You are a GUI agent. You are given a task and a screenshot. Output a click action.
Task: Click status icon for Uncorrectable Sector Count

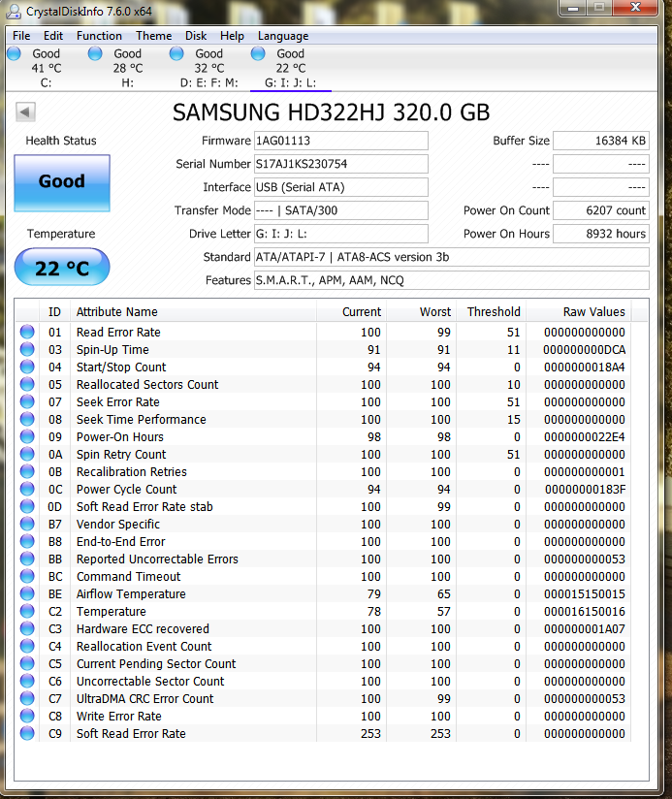pyautogui.click(x=27, y=682)
